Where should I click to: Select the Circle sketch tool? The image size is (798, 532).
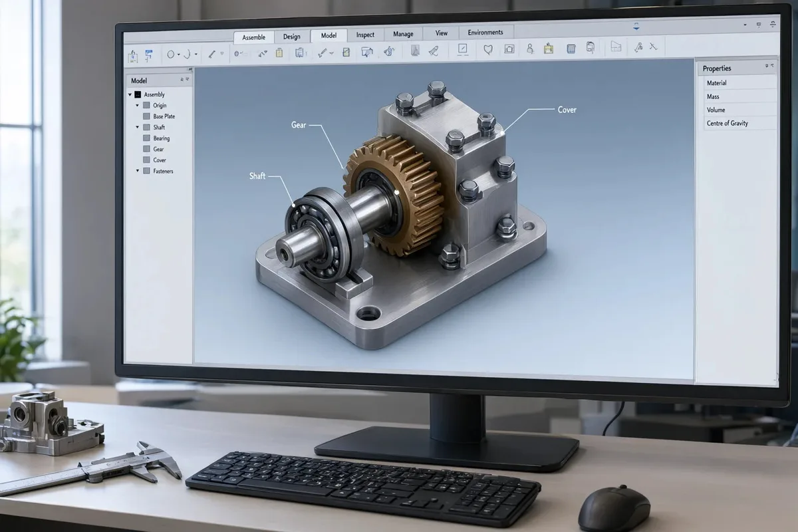point(170,54)
